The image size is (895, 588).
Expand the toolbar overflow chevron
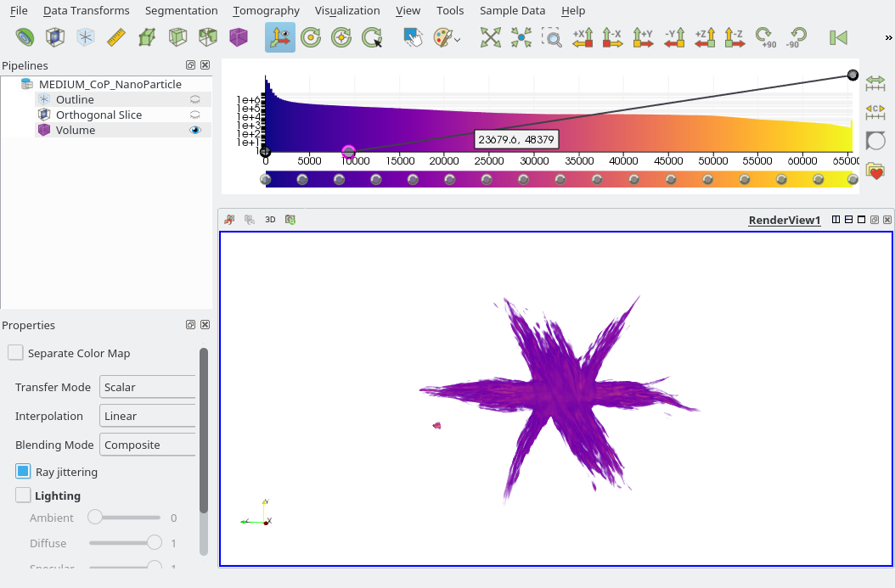click(x=888, y=37)
